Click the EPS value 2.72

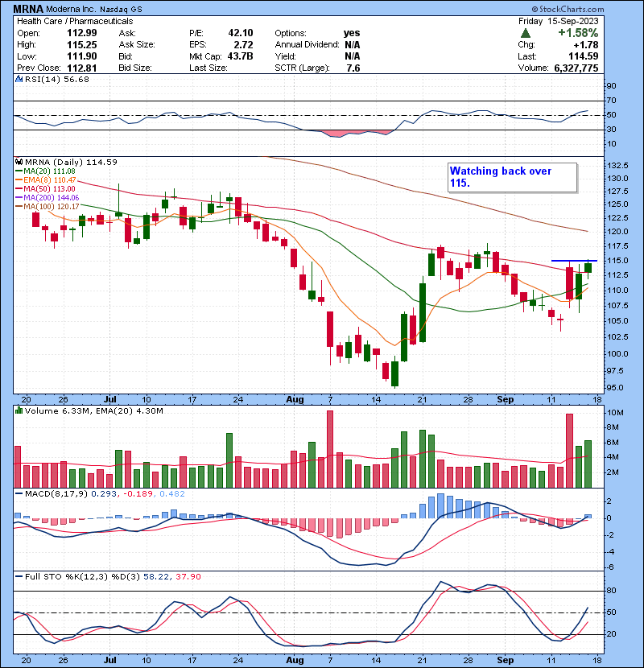point(243,45)
